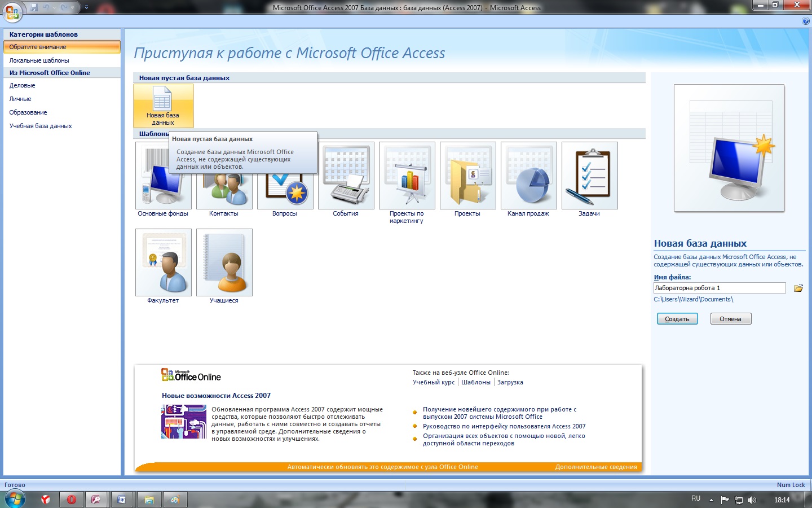Screen dimensions: 812x508
Task: Select Личные template category
Action: [x=61, y=99]
